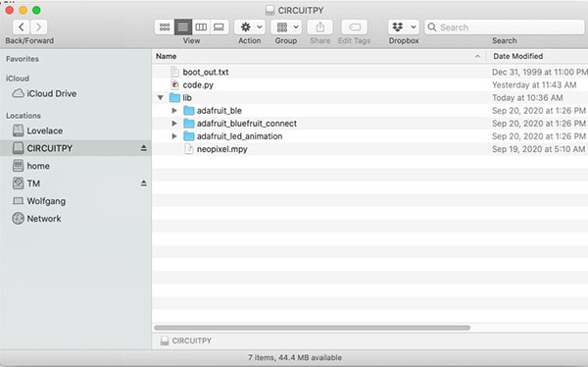
Task: Open the Group dropdown
Action: pyautogui.click(x=286, y=27)
